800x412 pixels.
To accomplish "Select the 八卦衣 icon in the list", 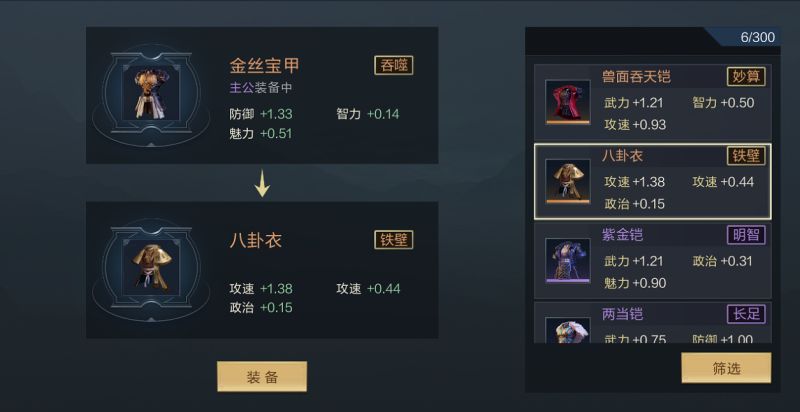I will click(x=567, y=182).
